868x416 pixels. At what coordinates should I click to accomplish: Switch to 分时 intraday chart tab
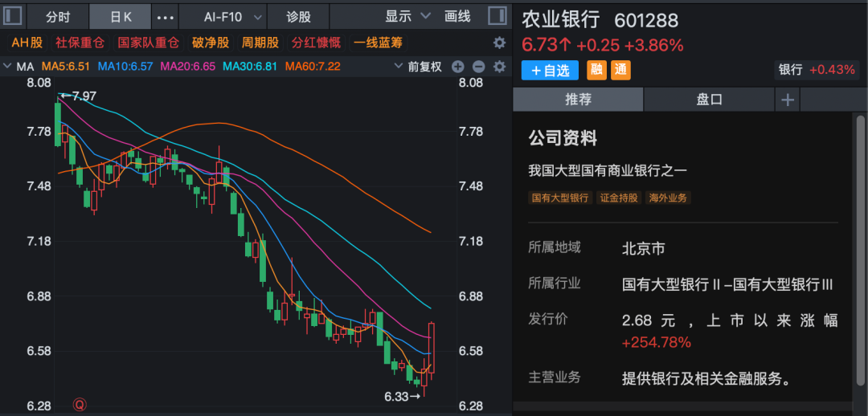[x=58, y=17]
